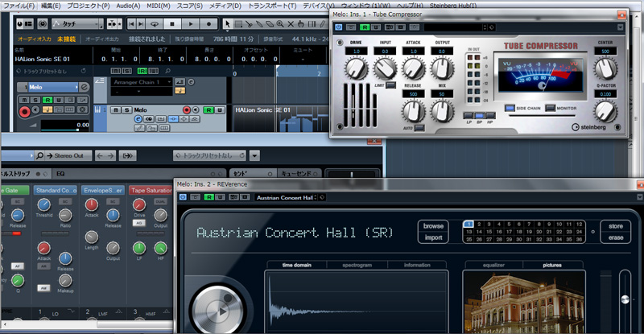Image resolution: width=644 pixels, height=334 pixels.
Task: Start playback with the Play button
Action: tap(191, 24)
